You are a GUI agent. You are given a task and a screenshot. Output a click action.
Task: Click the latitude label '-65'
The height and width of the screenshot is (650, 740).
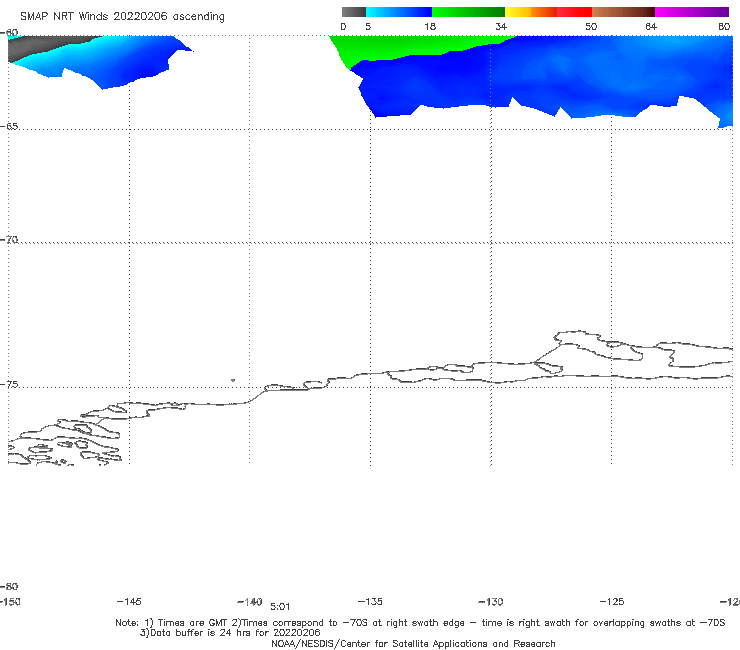(x=9, y=127)
